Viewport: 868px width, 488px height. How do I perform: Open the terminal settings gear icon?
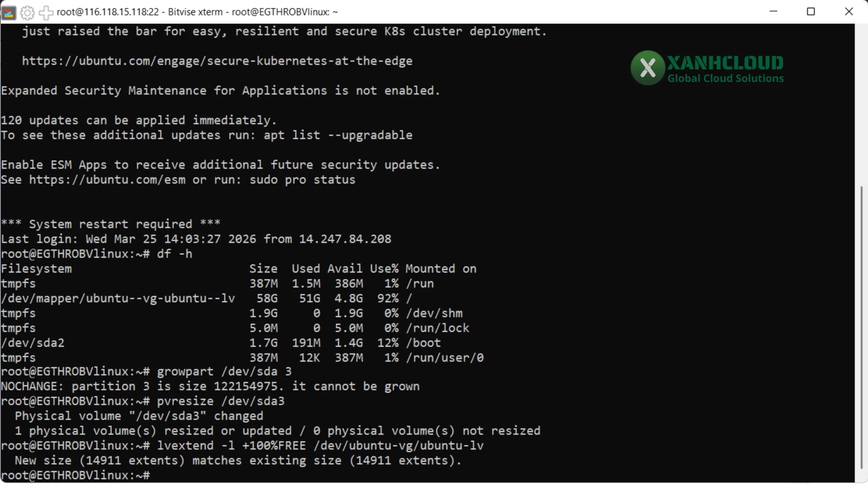pyautogui.click(x=27, y=13)
